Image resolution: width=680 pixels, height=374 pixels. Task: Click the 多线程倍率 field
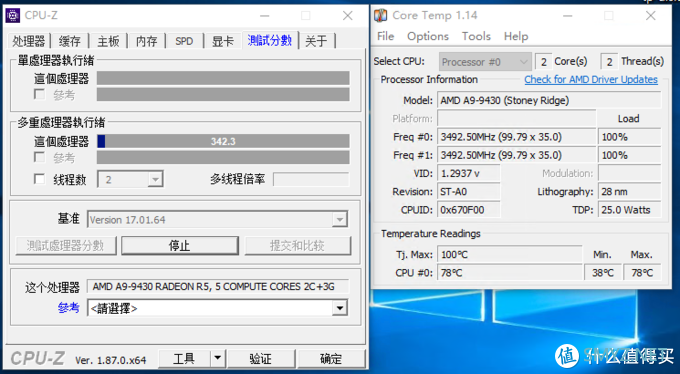[x=311, y=179]
